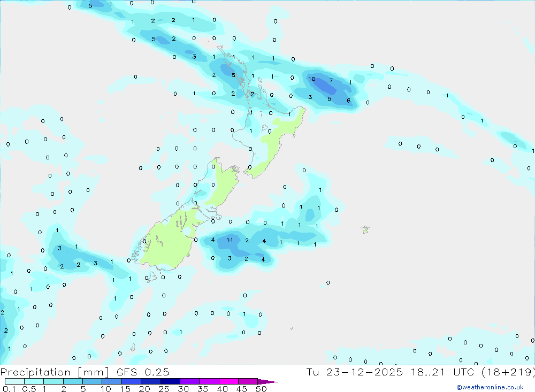Click the legend label '20'
This screenshot has height=392, width=535.
click(144, 389)
